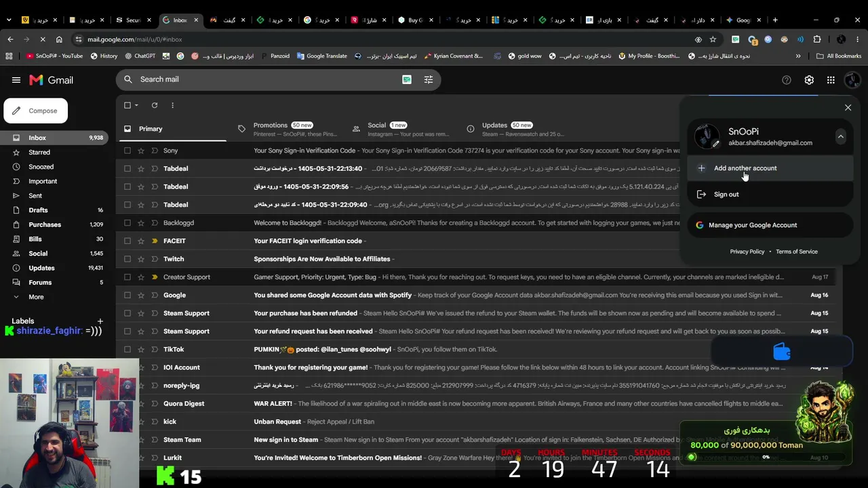Select the Backloggd email checkbox
Screen dimensions: 868x488
tap(127, 223)
